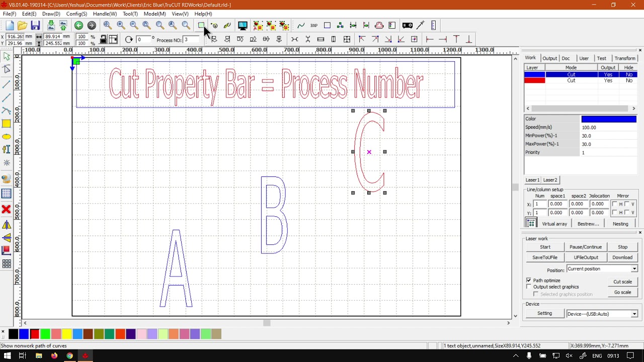The width and height of the screenshot is (644, 362).
Task: Click the grey Redo arrow
Action: tap(92, 26)
